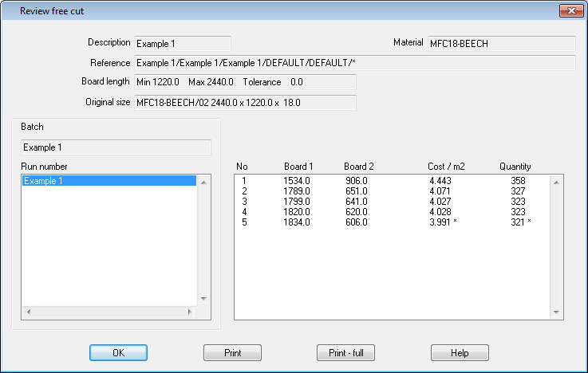Click Cost / m2 value 4.028
This screenshot has width=588, height=373.
(x=440, y=212)
